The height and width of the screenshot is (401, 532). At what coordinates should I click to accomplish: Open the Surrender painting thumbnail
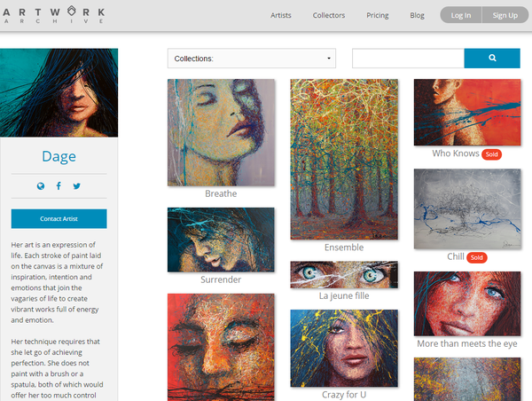[221, 240]
